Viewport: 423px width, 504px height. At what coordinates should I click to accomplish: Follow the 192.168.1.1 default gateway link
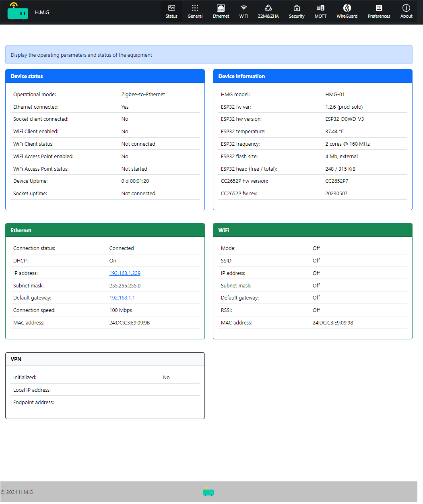pyautogui.click(x=122, y=298)
